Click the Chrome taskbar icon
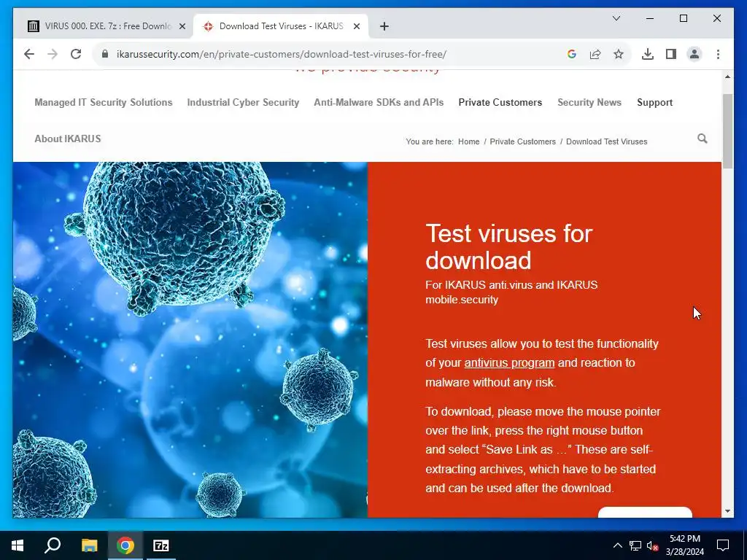747x560 pixels. click(125, 545)
